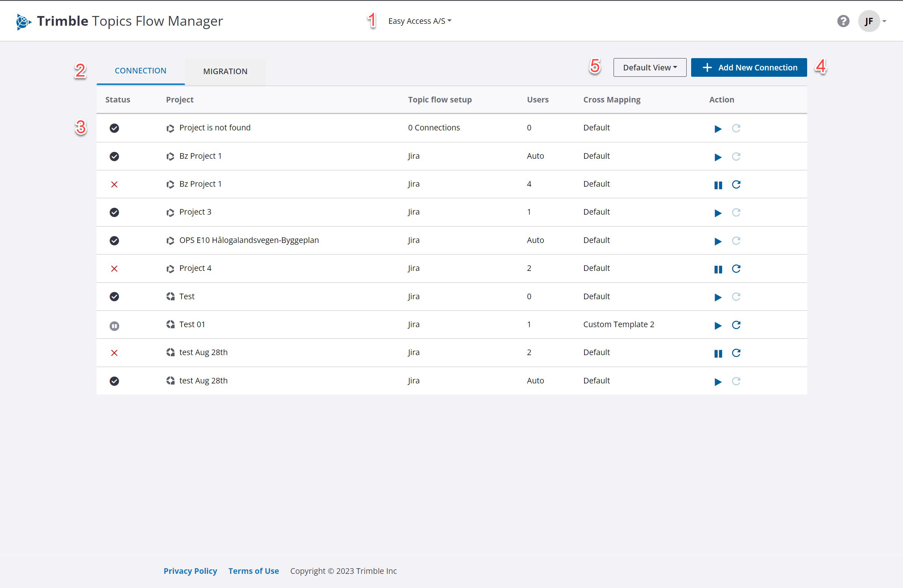Screen dimensions: 903x588
Task: Pause the Project 4 connection
Action: (718, 269)
